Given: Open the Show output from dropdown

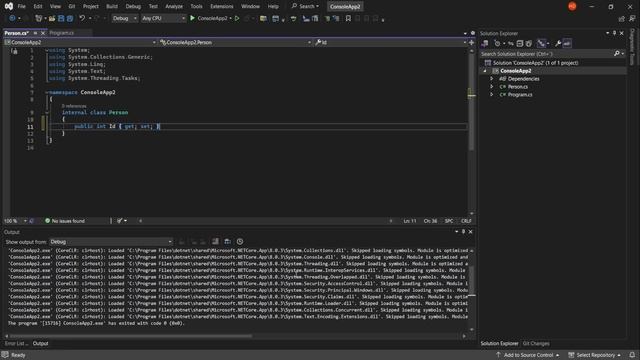Looking at the screenshot, I should coord(111,242).
